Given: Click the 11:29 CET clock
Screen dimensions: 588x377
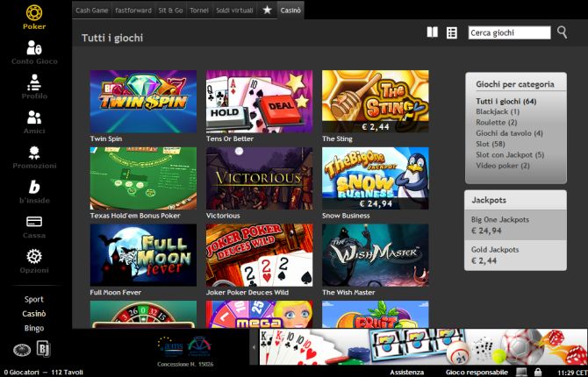Looking at the screenshot, I should coord(572,373).
